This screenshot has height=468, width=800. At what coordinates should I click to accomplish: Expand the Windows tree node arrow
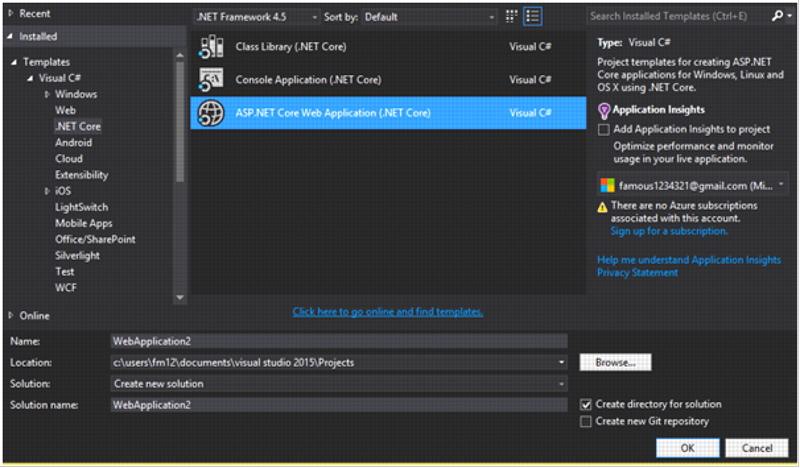coord(47,94)
